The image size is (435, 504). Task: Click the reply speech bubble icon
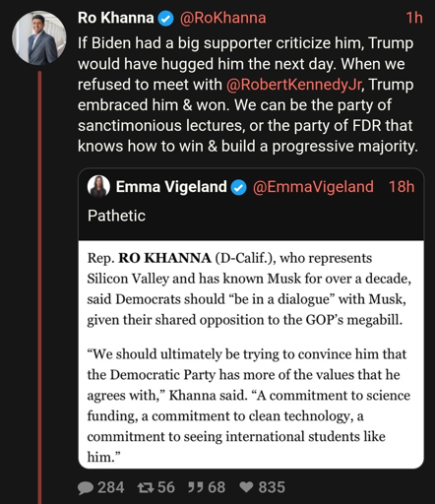click(x=86, y=487)
